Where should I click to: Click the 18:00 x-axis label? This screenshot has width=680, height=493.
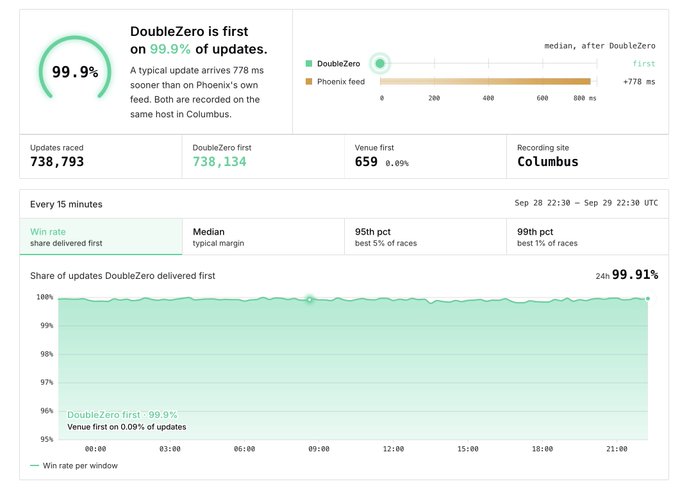pos(542,449)
